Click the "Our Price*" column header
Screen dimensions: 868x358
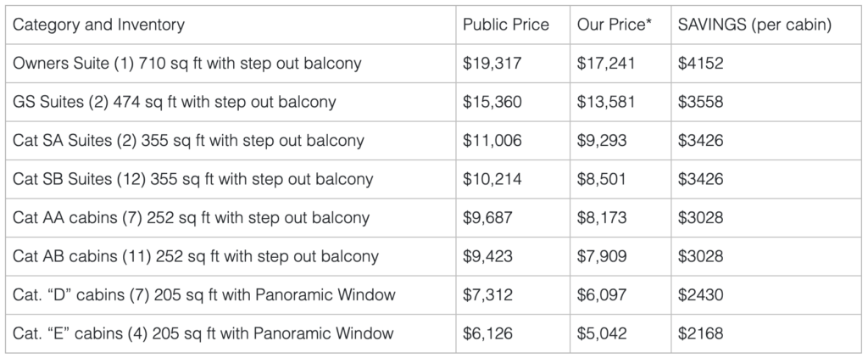614,25
